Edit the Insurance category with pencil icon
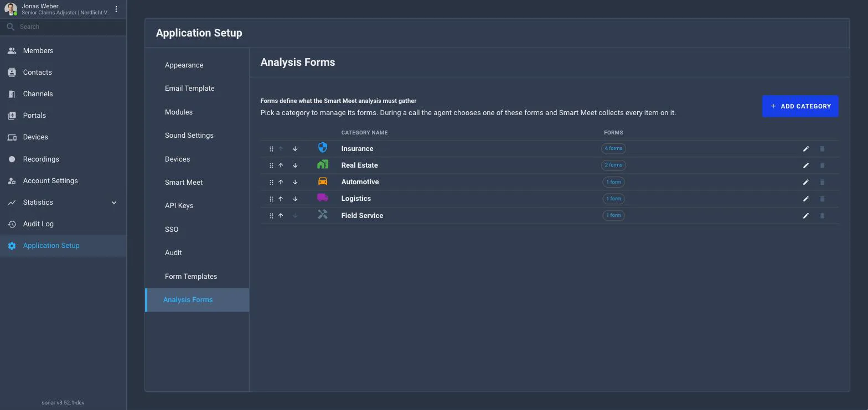Image resolution: width=868 pixels, height=410 pixels. tap(806, 149)
